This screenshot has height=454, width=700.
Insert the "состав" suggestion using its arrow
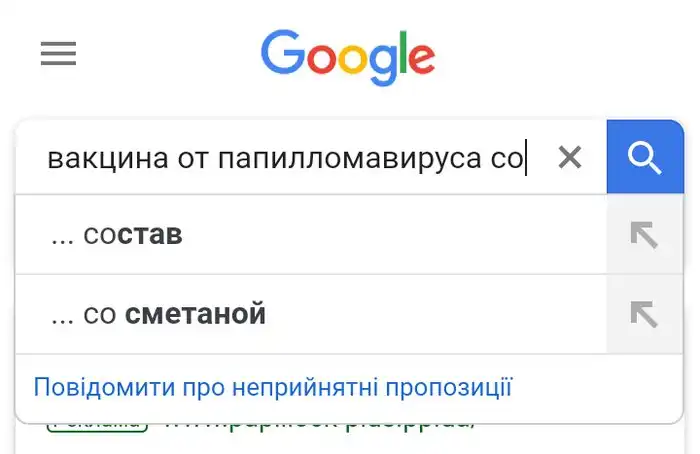644,235
